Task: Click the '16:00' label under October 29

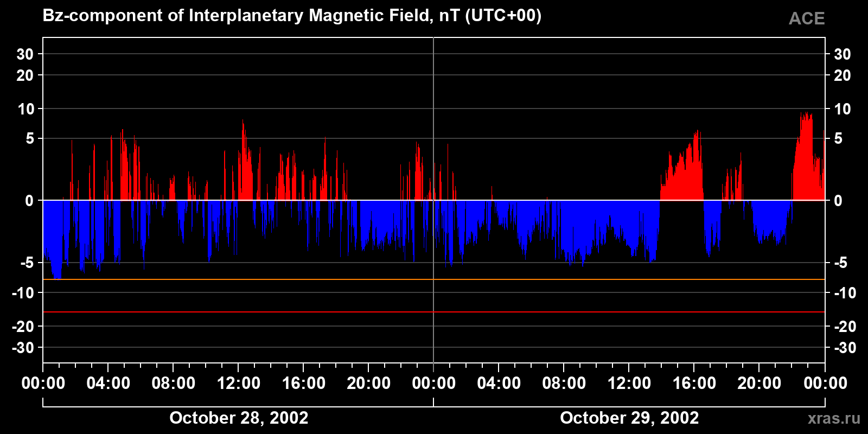Action: point(694,383)
